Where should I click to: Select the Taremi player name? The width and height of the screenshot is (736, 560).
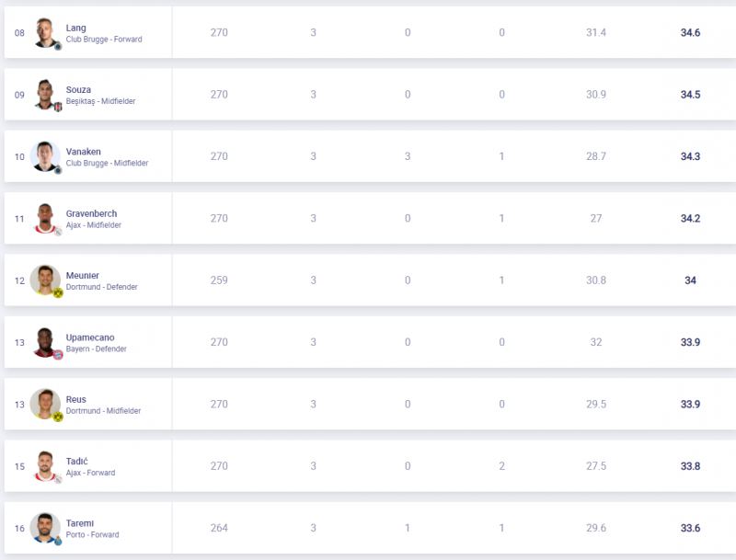pyautogui.click(x=79, y=522)
